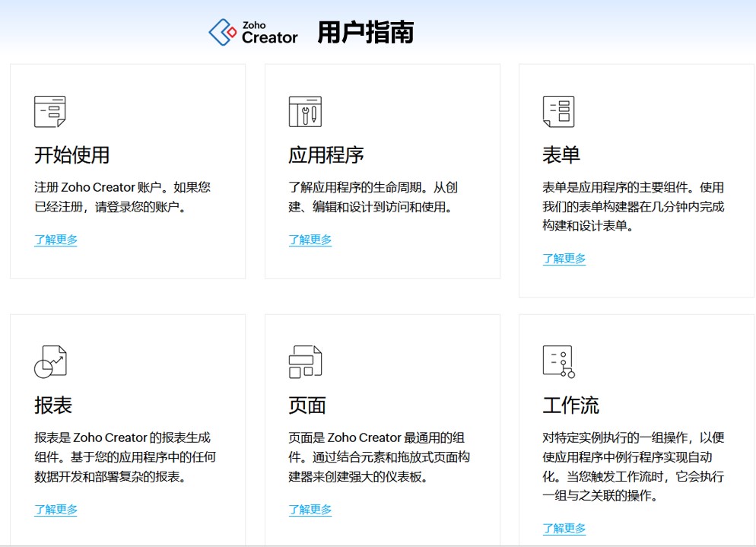The image size is (756, 547).
Task: Click the 开始使用 card icon
Action: [49, 111]
